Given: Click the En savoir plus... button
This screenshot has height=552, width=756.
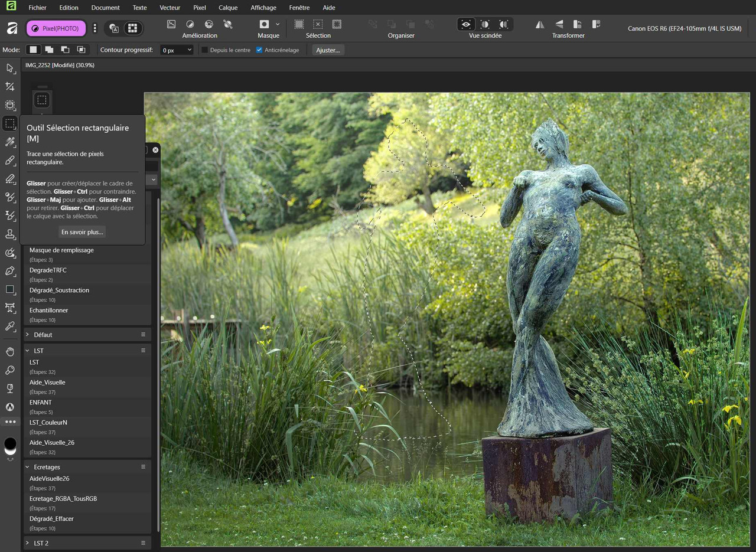Looking at the screenshot, I should pos(82,232).
